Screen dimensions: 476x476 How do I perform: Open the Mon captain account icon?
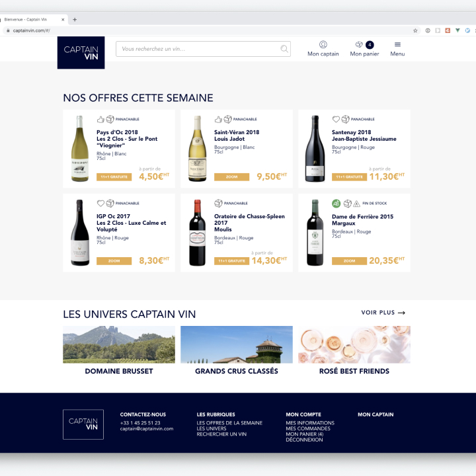(323, 45)
